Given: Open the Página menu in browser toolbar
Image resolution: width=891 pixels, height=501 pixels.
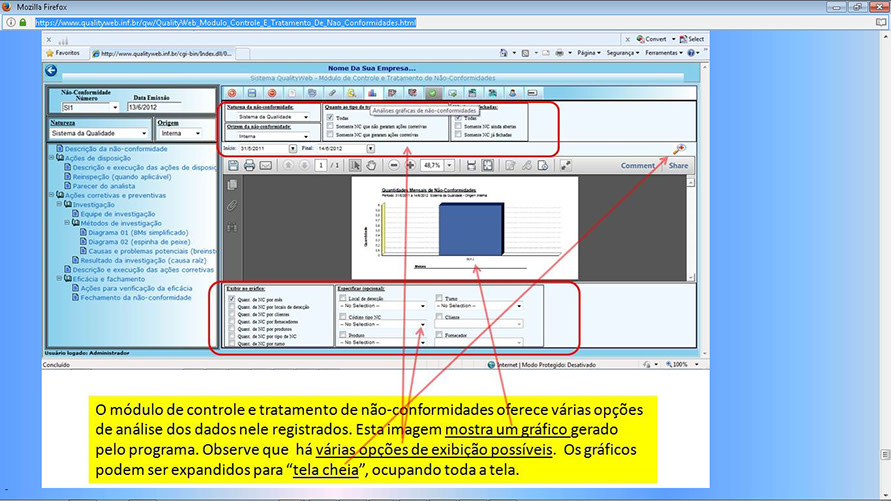Looking at the screenshot, I should point(590,52).
